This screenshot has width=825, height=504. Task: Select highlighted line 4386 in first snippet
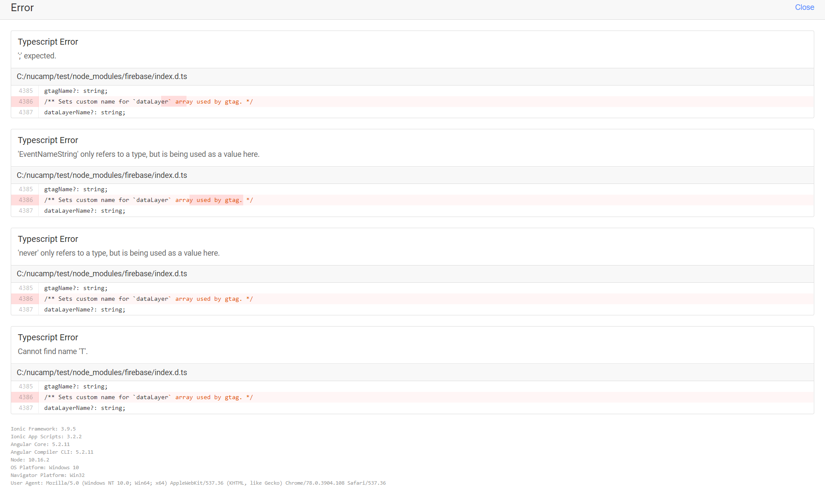pyautogui.click(x=148, y=101)
